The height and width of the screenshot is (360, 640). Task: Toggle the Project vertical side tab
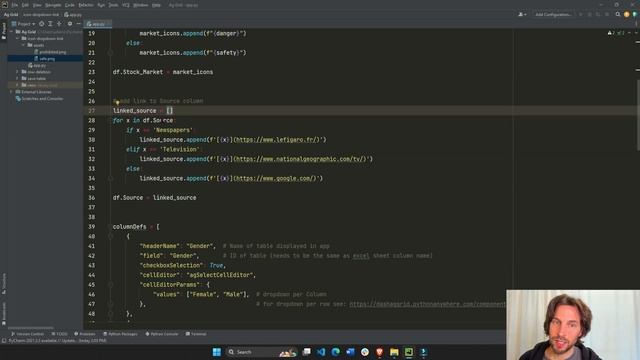[x=4, y=31]
